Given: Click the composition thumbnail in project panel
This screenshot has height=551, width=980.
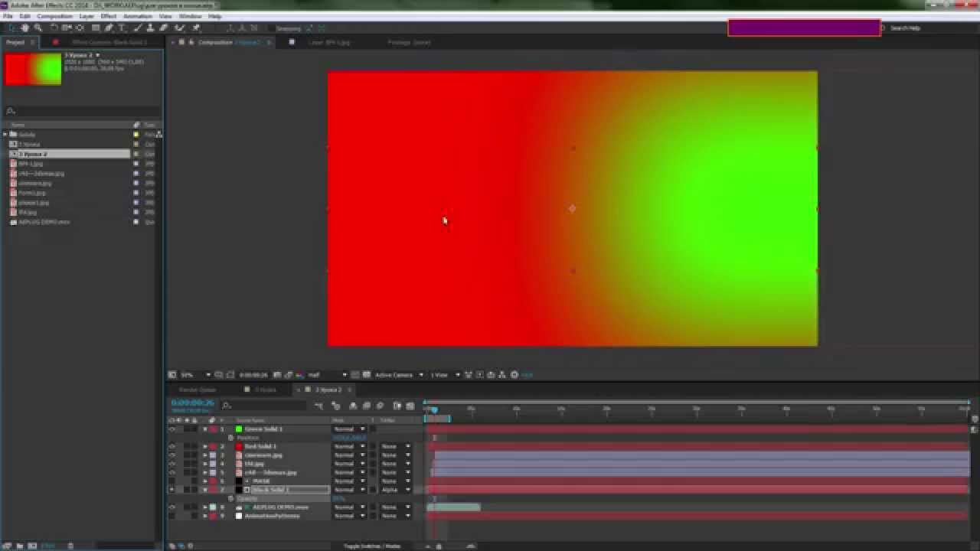Looking at the screenshot, I should pyautogui.click(x=33, y=69).
